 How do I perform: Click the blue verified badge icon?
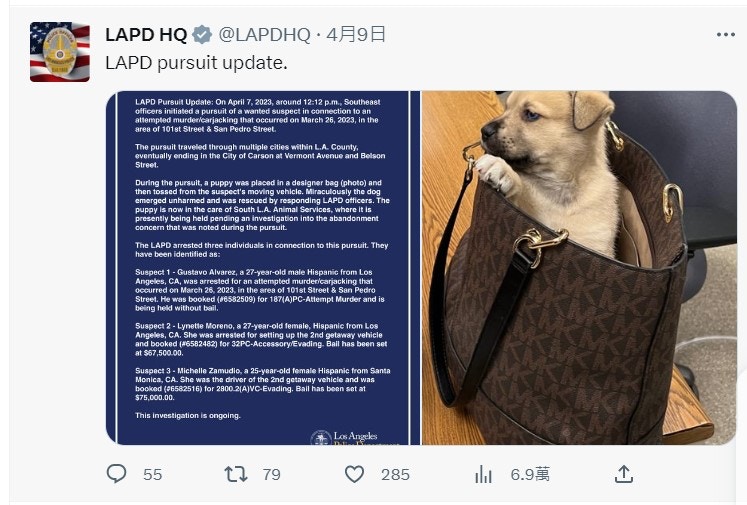pyautogui.click(x=202, y=35)
